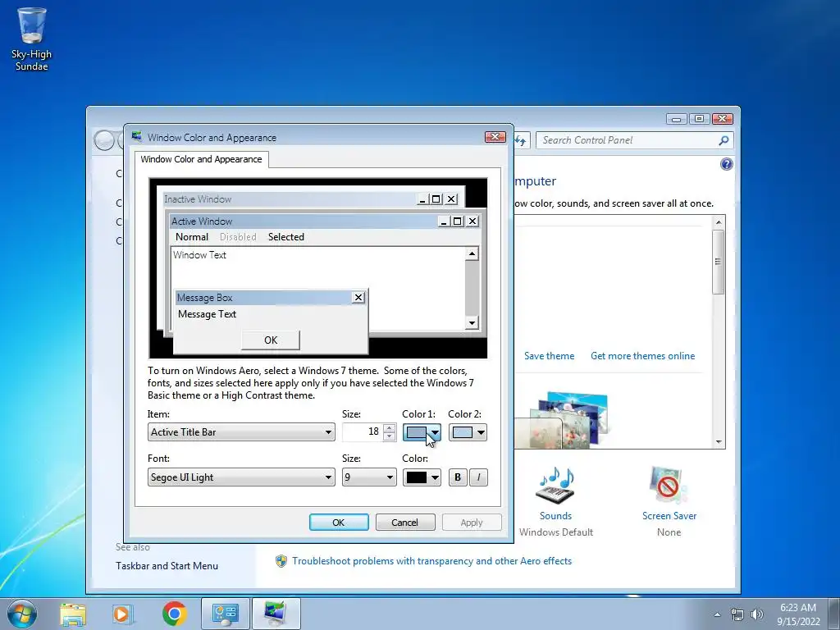Click the shield icon beside Troubleshoot link
The height and width of the screenshot is (630, 840).
[281, 561]
